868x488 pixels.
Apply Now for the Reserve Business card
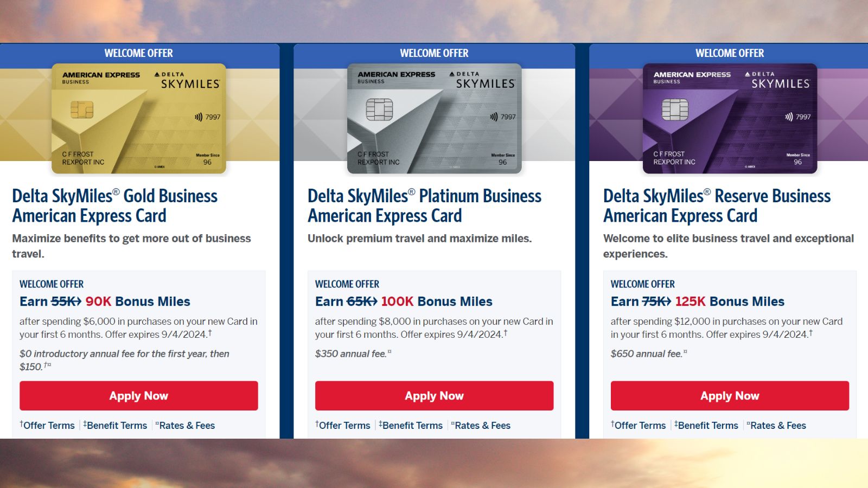pos(730,396)
